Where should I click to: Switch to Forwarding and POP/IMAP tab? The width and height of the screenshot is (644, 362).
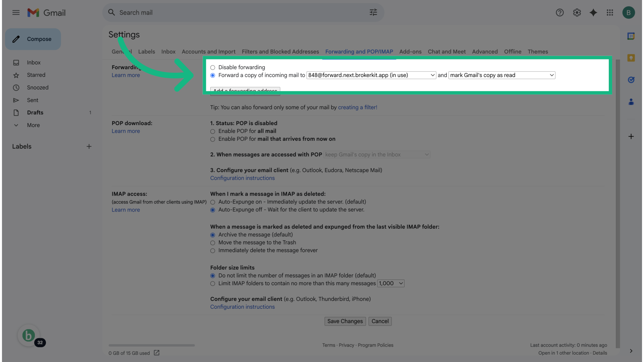(359, 52)
